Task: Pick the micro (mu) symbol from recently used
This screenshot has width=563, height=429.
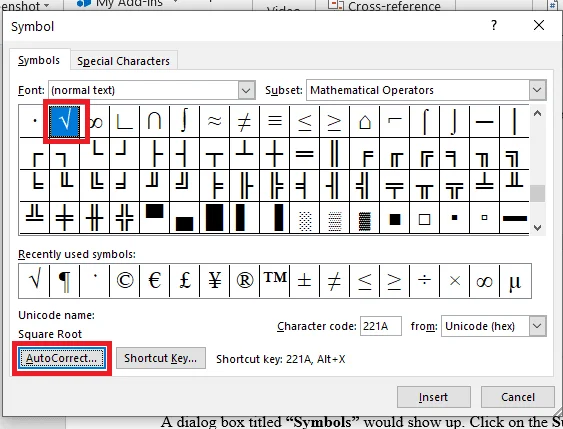Action: (x=515, y=281)
